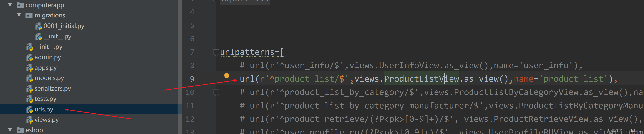This screenshot has height=134, width=644.
Task: Click the Python icon beside models.py
Action: click(29, 78)
